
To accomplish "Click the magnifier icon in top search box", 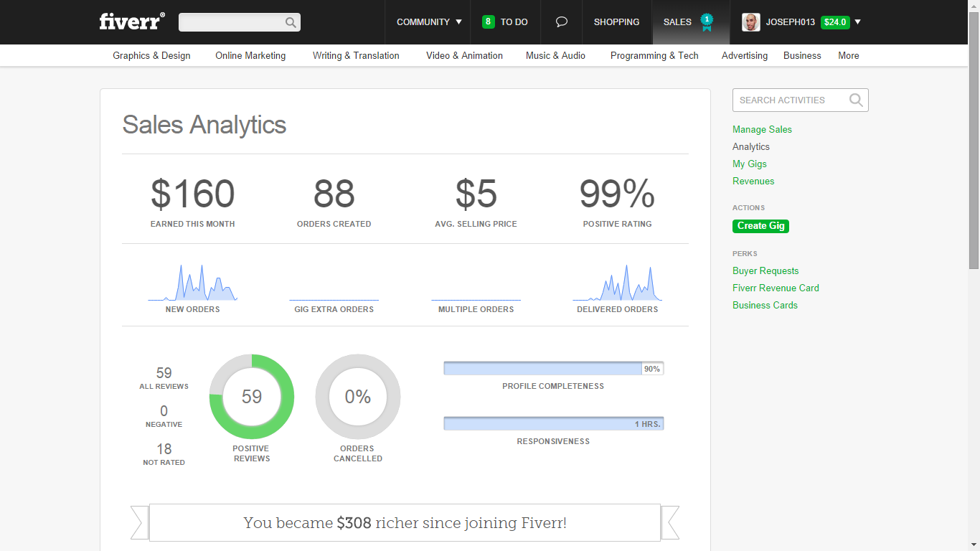I will [x=291, y=22].
